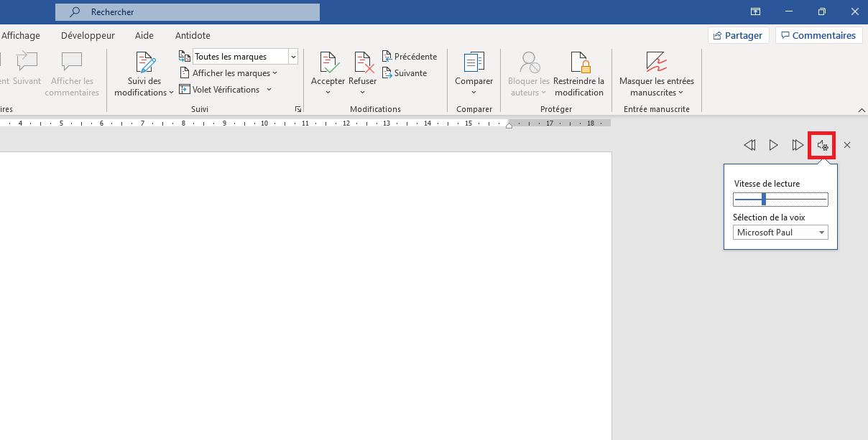Image resolution: width=868 pixels, height=440 pixels.
Task: Expand the Refuser dropdown arrow
Action: click(363, 93)
